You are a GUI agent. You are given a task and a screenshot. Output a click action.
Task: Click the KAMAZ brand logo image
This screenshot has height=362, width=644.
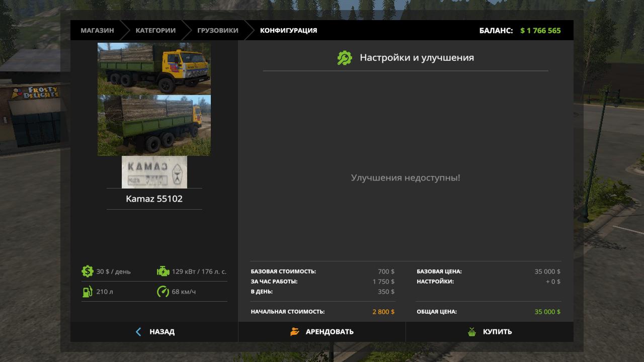pyautogui.click(x=154, y=172)
